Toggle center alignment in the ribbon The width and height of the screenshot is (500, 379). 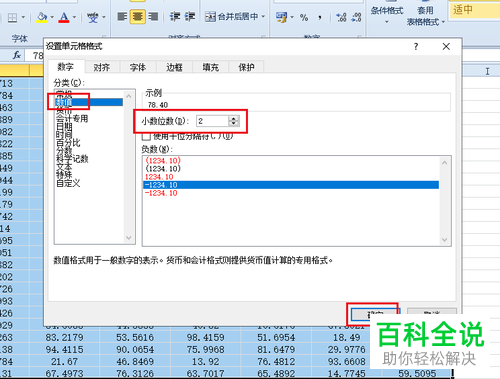point(138,16)
